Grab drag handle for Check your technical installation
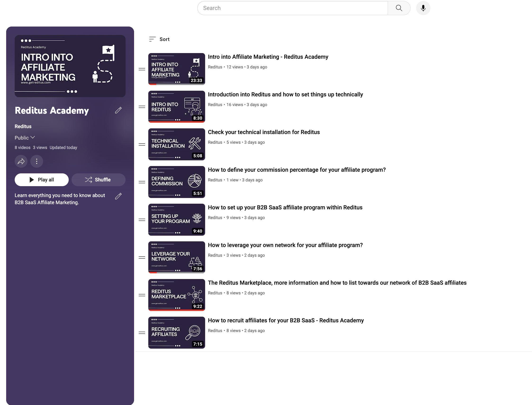This screenshot has height=405, width=532. pyautogui.click(x=142, y=144)
